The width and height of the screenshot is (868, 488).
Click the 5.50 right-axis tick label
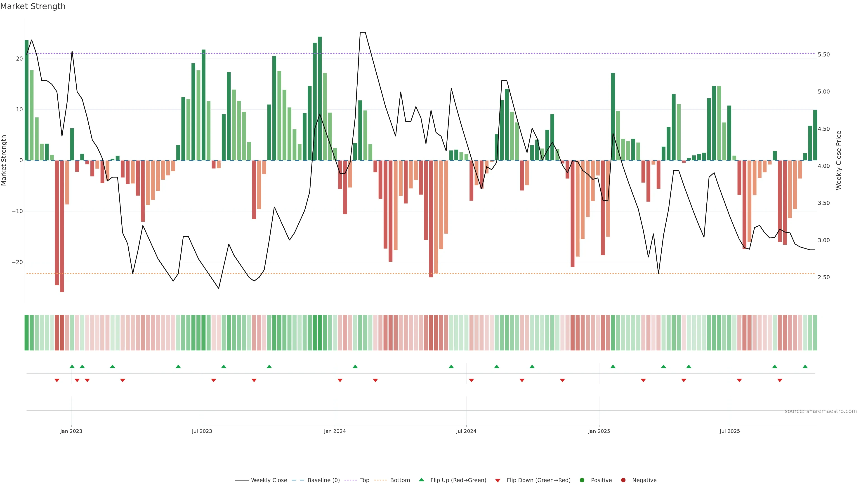click(x=823, y=54)
